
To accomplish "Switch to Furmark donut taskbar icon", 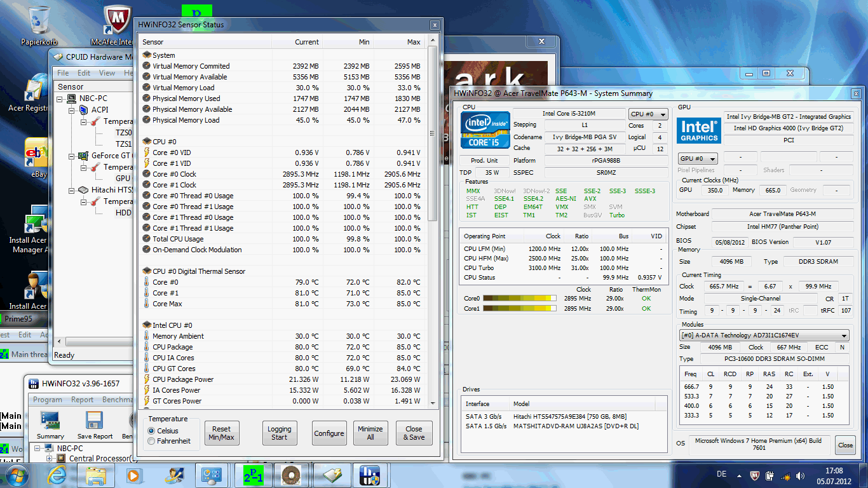I will [292, 475].
